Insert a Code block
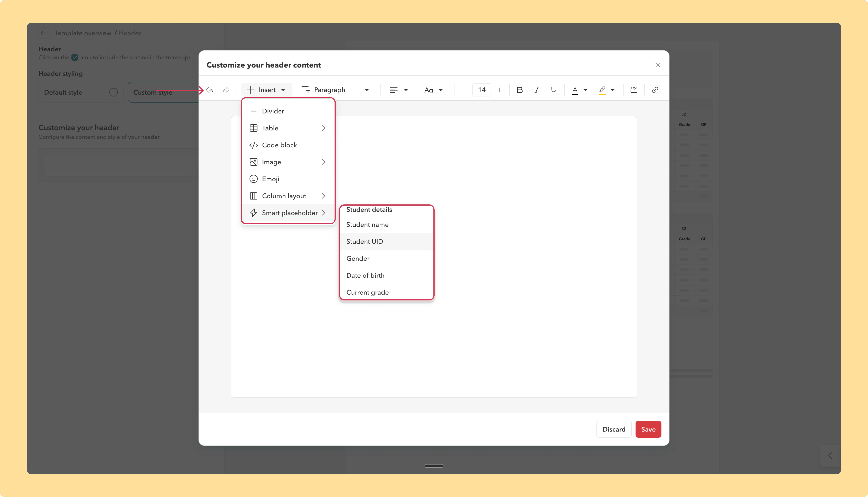Viewport: 868px width, 497px height. 288,145
